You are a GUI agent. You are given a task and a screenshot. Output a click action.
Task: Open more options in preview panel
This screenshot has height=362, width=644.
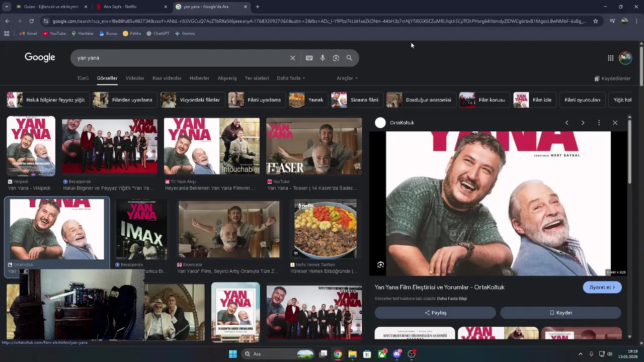click(x=599, y=123)
